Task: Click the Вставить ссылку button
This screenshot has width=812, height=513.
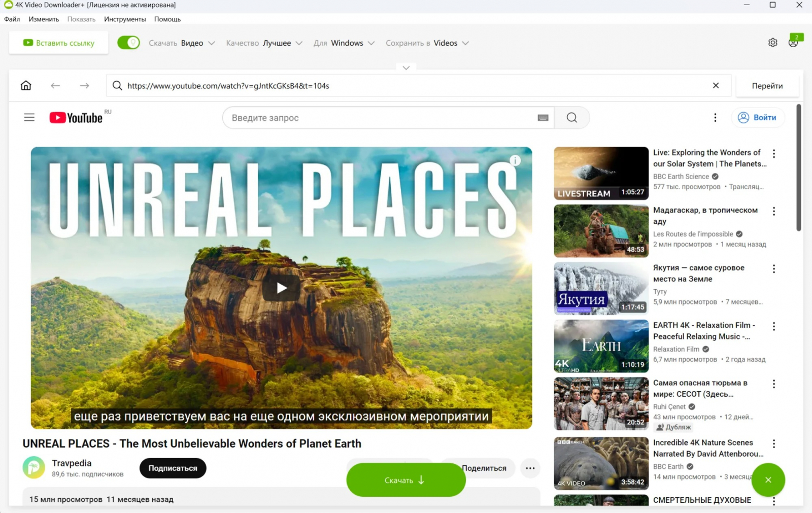Action: (x=59, y=43)
